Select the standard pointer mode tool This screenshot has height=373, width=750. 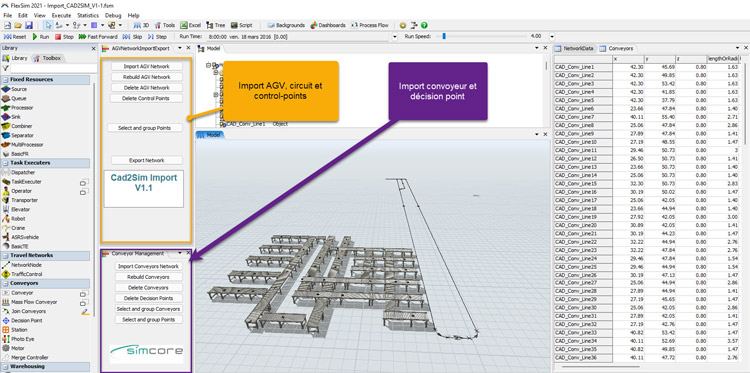(x=48, y=25)
